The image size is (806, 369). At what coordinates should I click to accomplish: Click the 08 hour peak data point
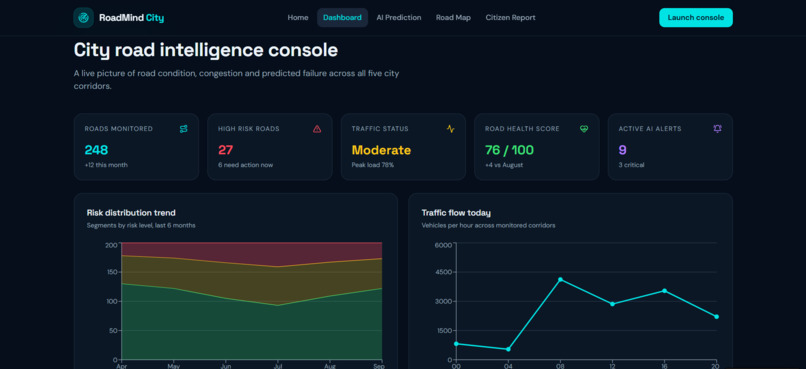coord(560,280)
